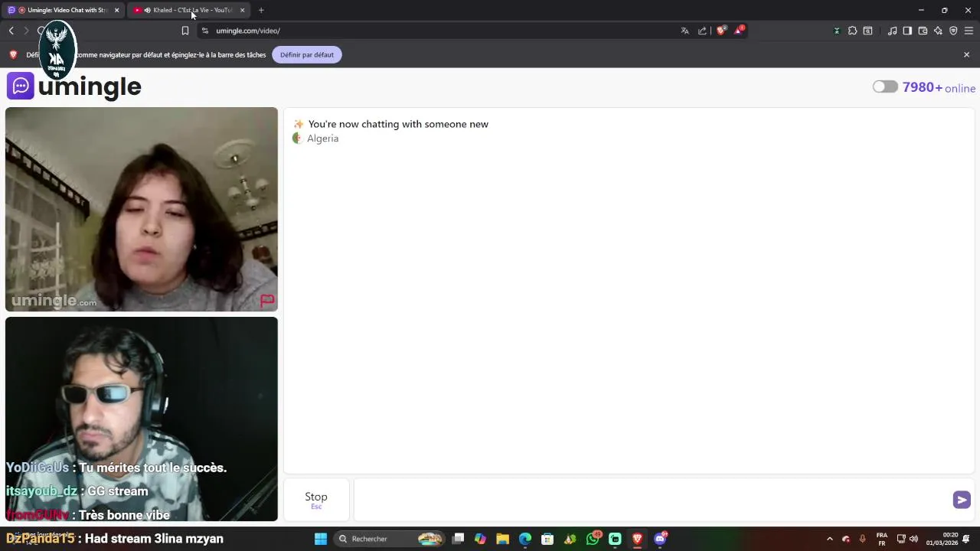Open File Explorer from the taskbar
Viewport: 980px width, 551px height.
pyautogui.click(x=502, y=539)
